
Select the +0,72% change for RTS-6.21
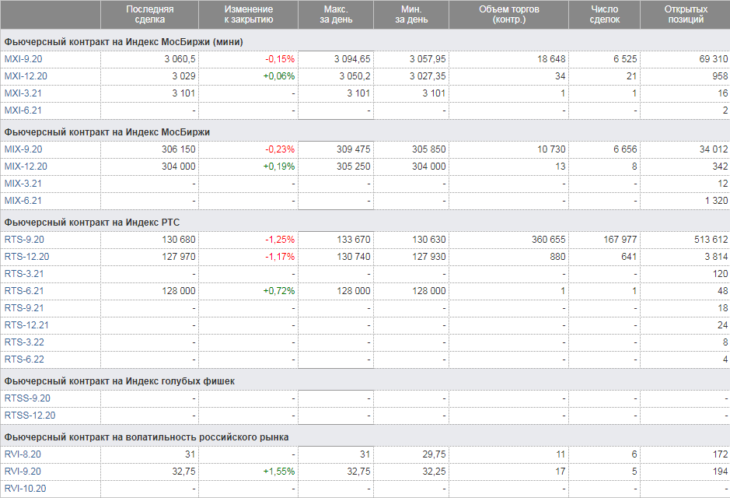(x=279, y=291)
